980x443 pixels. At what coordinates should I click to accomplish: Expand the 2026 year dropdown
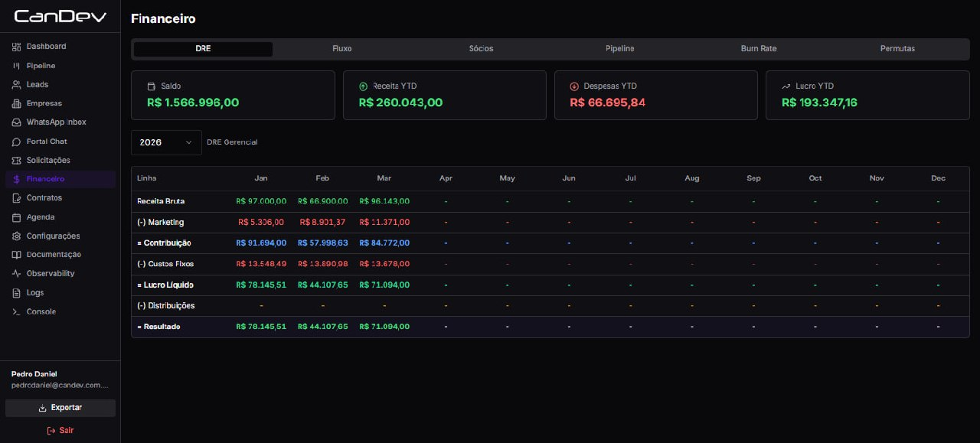click(165, 142)
